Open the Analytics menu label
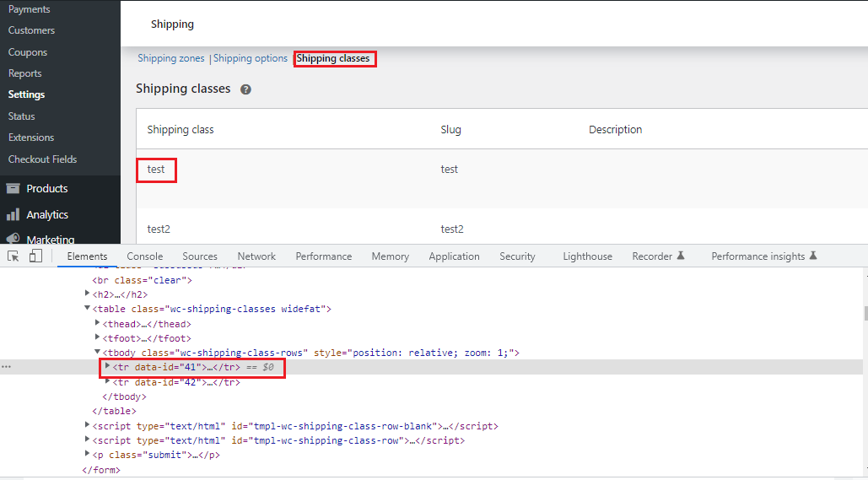Screen dimensions: 868x480 [47, 215]
